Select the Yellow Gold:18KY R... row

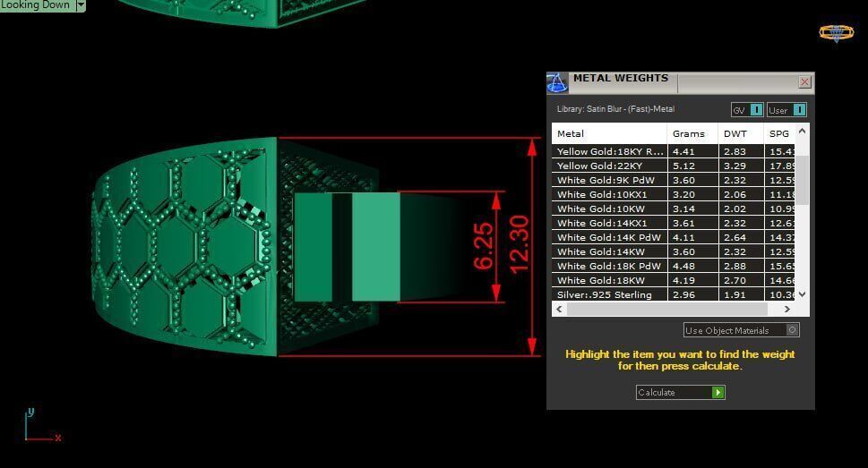[x=673, y=151]
